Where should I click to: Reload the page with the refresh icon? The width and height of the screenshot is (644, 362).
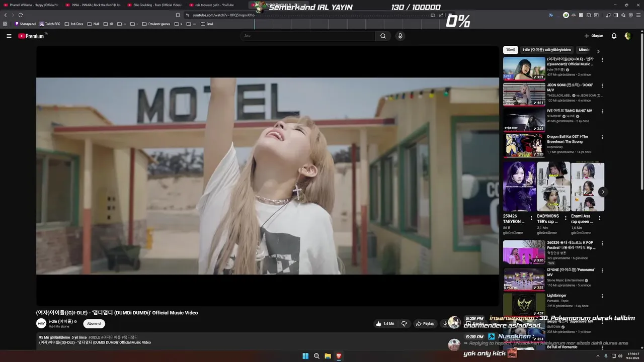tap(21, 15)
